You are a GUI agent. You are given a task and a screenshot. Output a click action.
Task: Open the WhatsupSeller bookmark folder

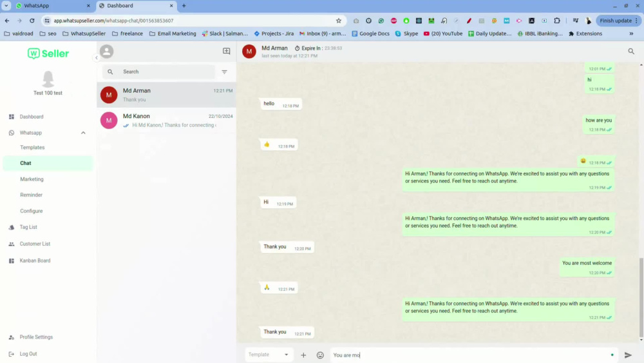(x=84, y=34)
